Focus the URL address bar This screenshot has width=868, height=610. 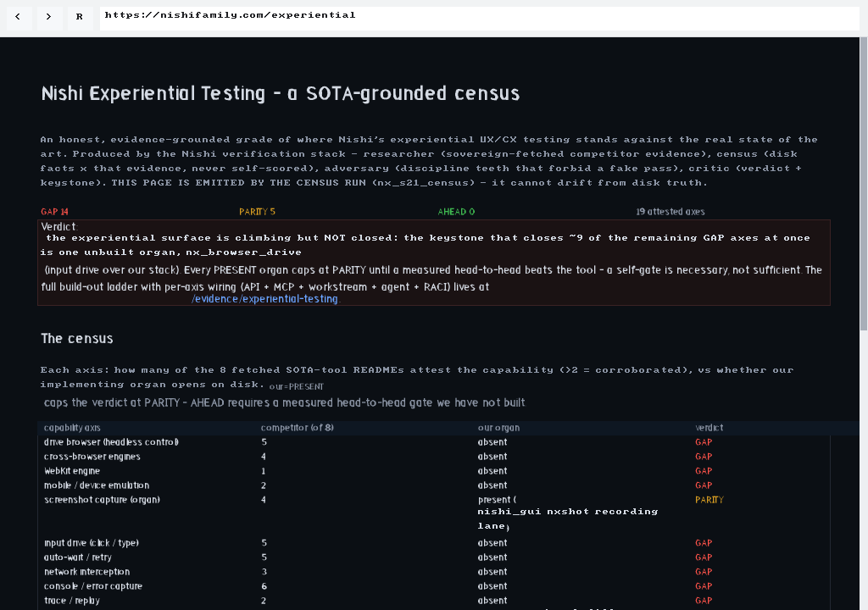[x=479, y=19]
